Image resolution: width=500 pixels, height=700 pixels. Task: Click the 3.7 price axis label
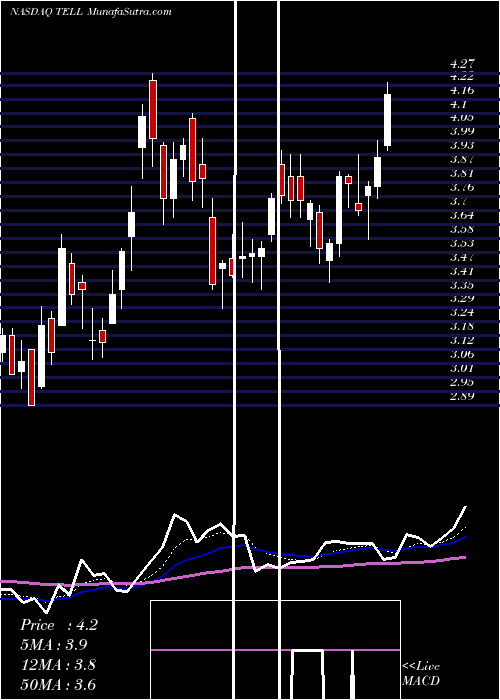(x=458, y=201)
